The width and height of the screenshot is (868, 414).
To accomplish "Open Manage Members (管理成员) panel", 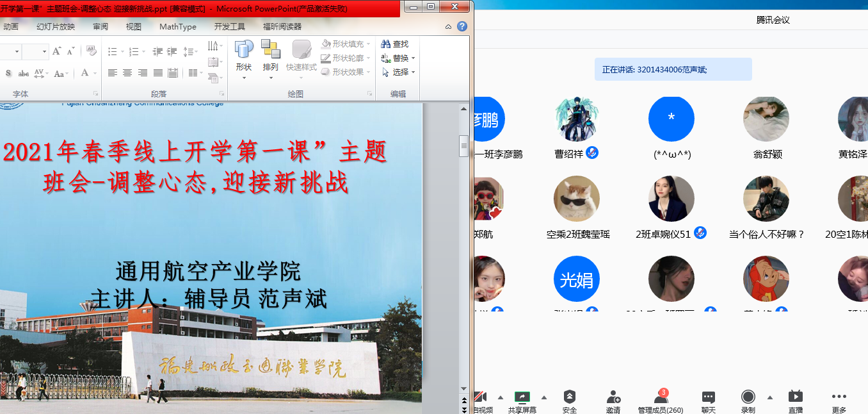I will (660, 397).
